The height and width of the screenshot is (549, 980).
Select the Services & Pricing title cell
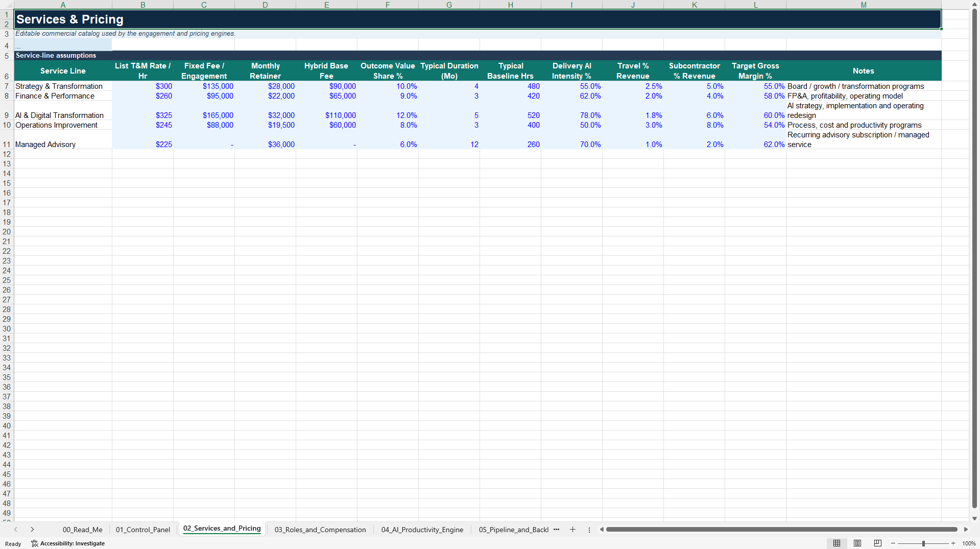tap(477, 19)
